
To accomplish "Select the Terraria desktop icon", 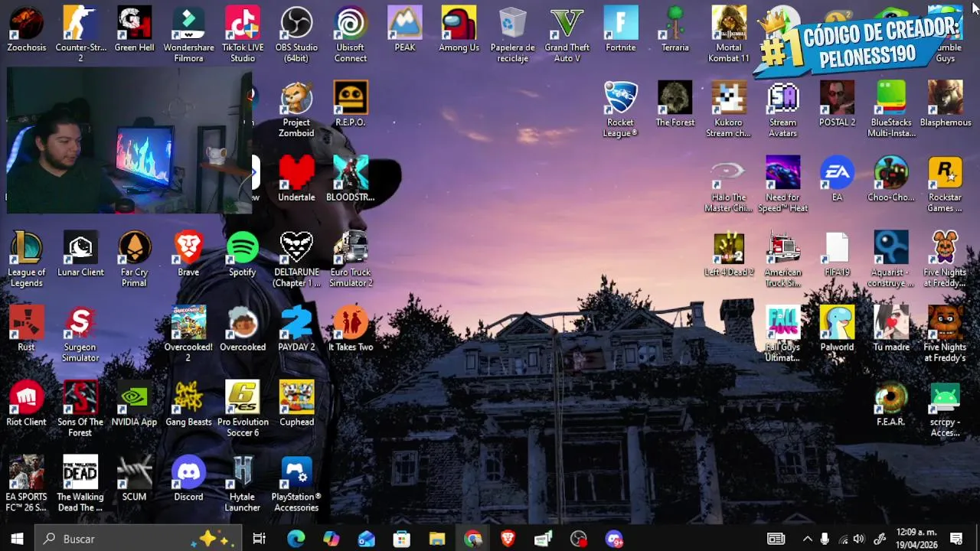I will click(675, 31).
